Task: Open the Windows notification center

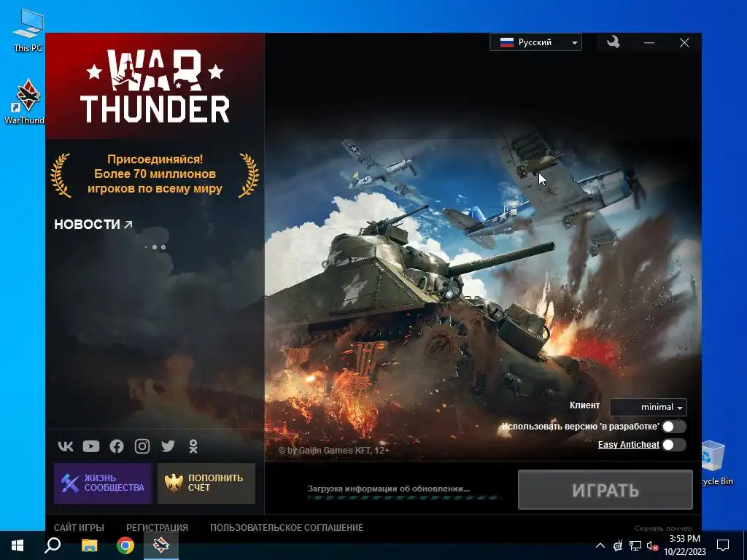Action: [723, 545]
